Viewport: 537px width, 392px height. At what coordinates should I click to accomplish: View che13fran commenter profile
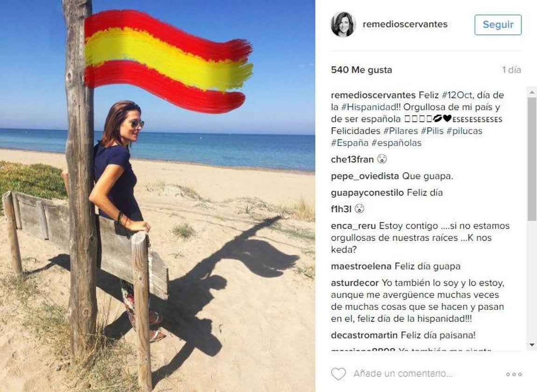click(x=352, y=160)
